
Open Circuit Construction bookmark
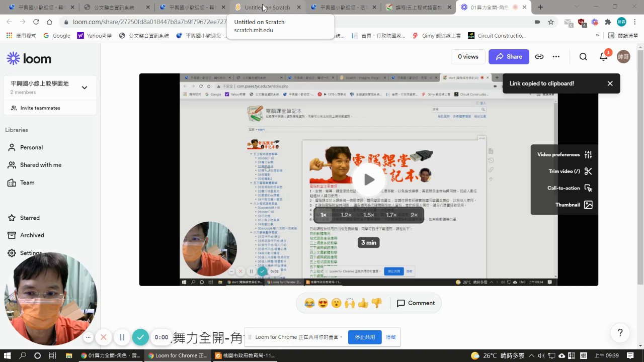(x=497, y=36)
